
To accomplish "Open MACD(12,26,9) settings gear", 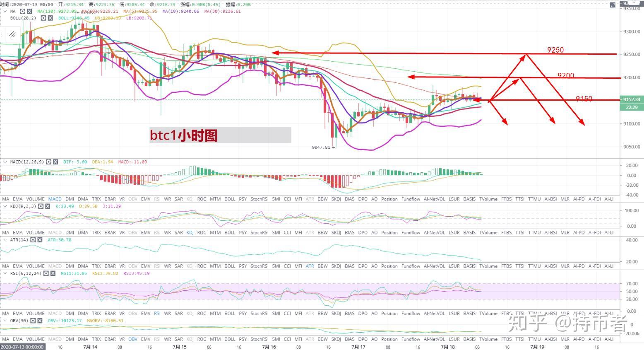I will pos(48,162).
